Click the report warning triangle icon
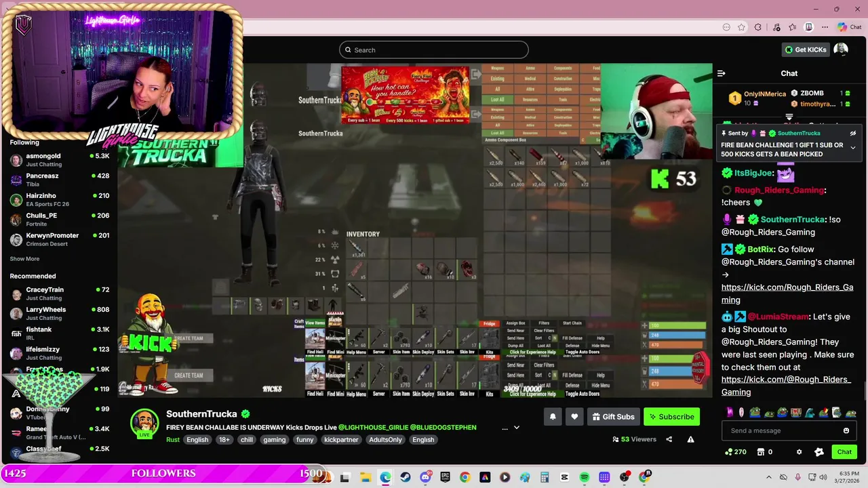The width and height of the screenshot is (868, 488). 690,439
